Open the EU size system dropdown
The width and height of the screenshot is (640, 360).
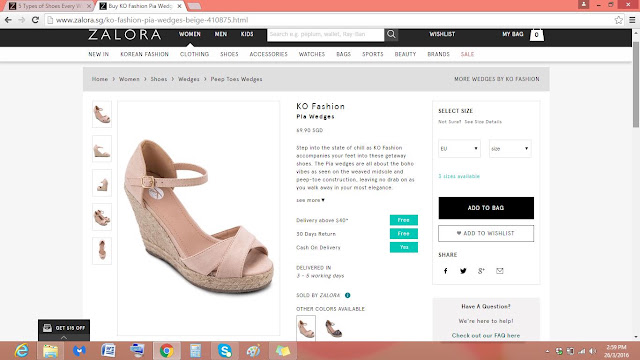coord(459,149)
